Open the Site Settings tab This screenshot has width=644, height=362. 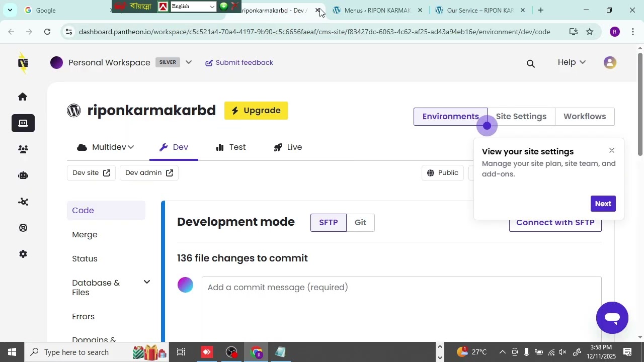click(521, 117)
